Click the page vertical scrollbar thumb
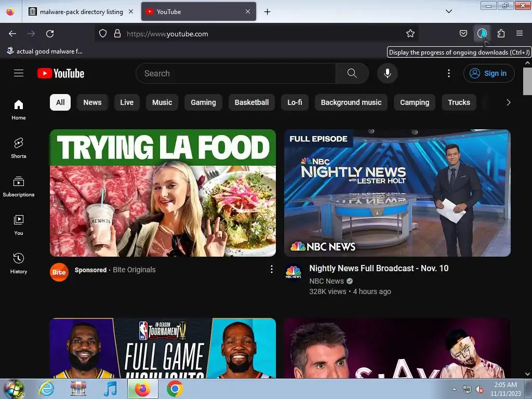This screenshot has height=399, width=532. click(x=527, y=82)
